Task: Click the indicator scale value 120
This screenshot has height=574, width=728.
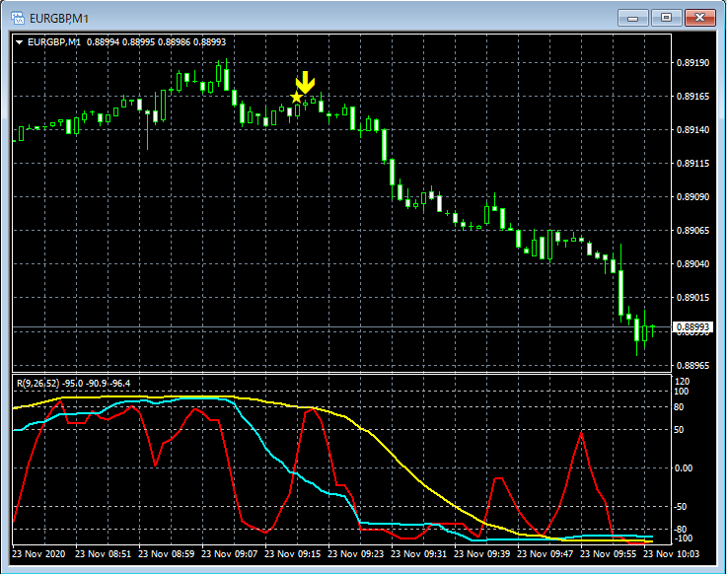Action: coord(682,381)
